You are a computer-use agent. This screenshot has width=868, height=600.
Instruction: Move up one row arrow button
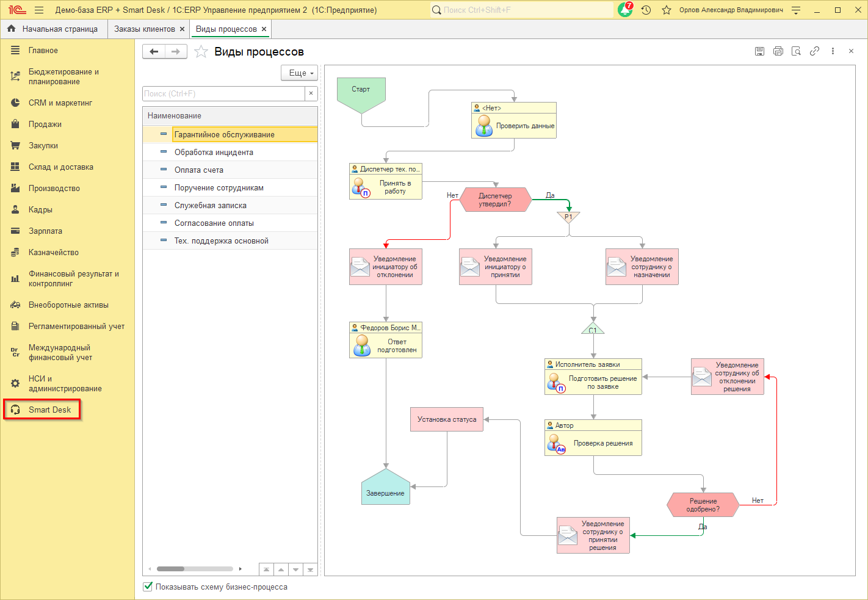281,569
